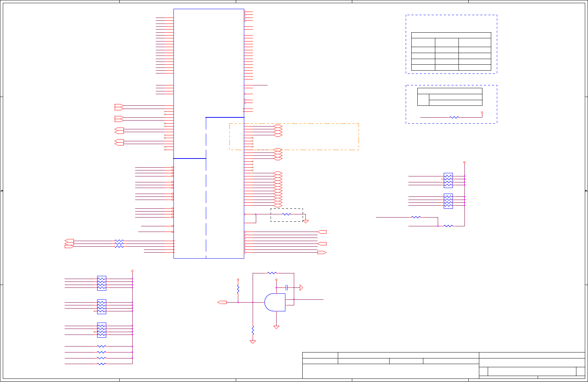Select the bottom series resistor left of the IC

point(119,247)
